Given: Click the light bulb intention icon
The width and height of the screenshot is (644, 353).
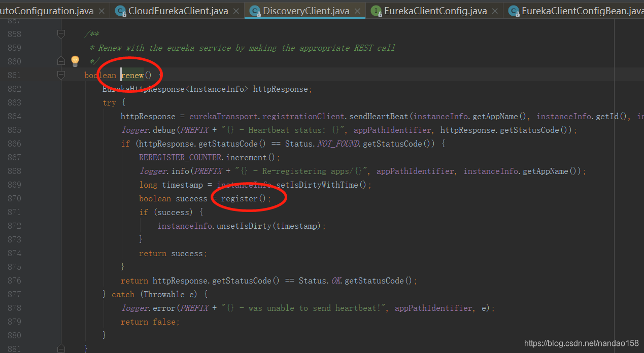Looking at the screenshot, I should [75, 61].
